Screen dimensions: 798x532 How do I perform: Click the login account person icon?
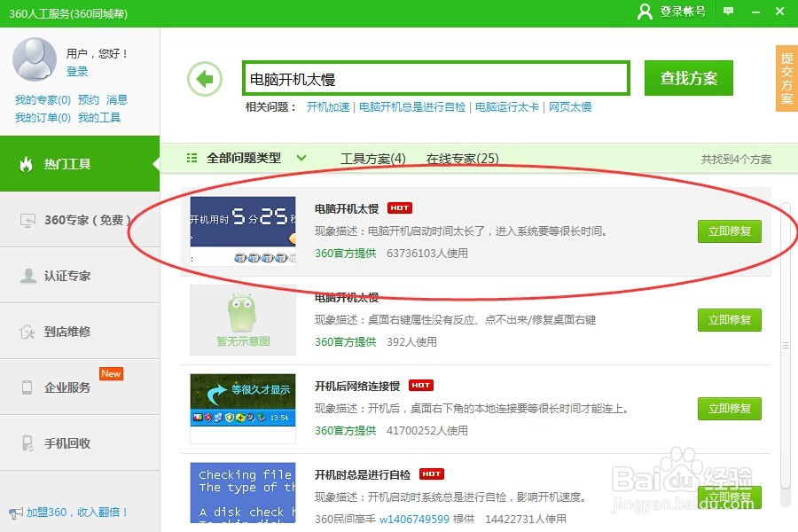point(645,12)
